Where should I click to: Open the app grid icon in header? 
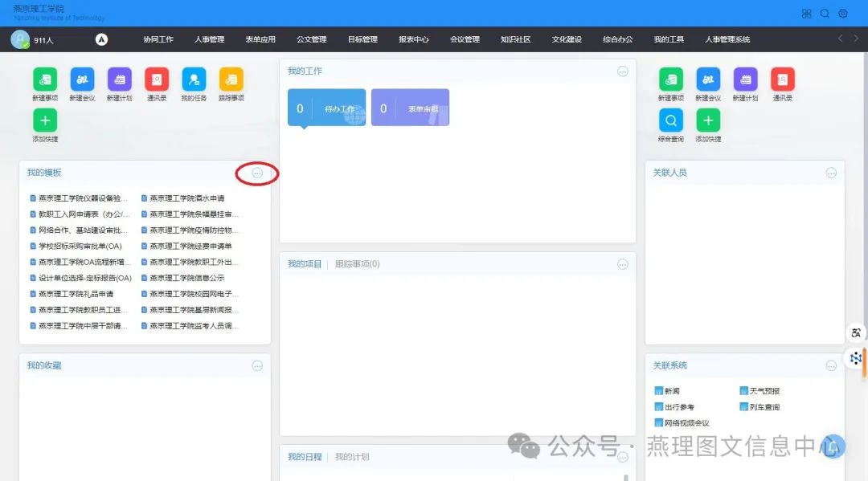click(807, 14)
